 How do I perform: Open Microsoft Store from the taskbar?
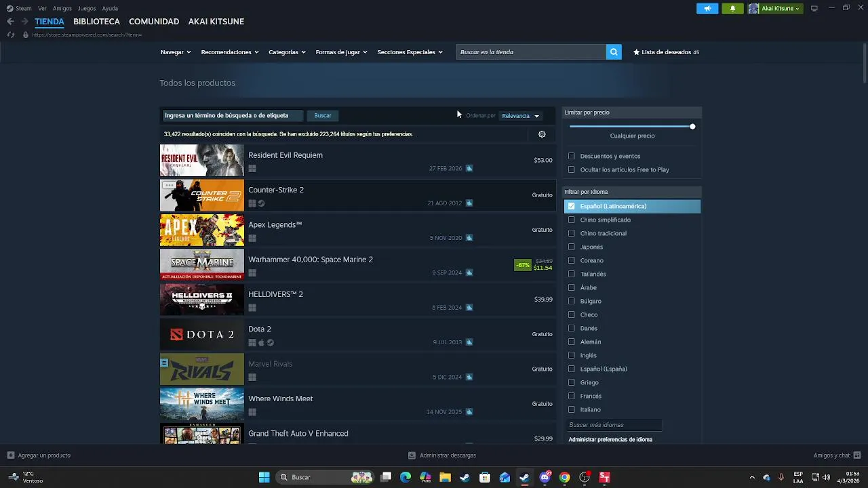click(485, 477)
